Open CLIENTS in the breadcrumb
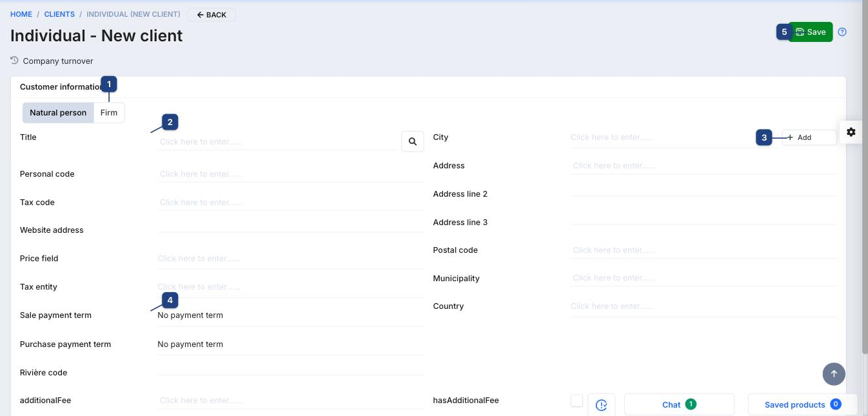 coord(59,14)
